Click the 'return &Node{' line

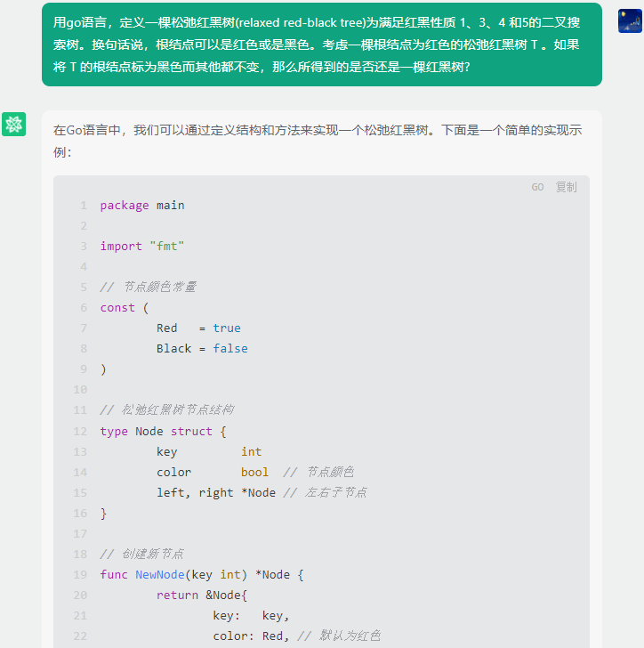point(202,595)
